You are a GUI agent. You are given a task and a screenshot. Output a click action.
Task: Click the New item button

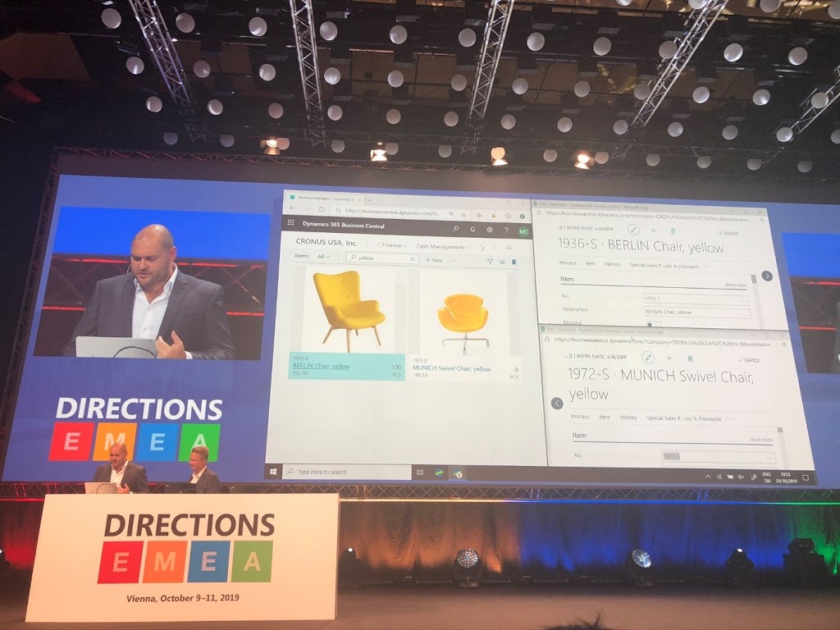(x=434, y=260)
